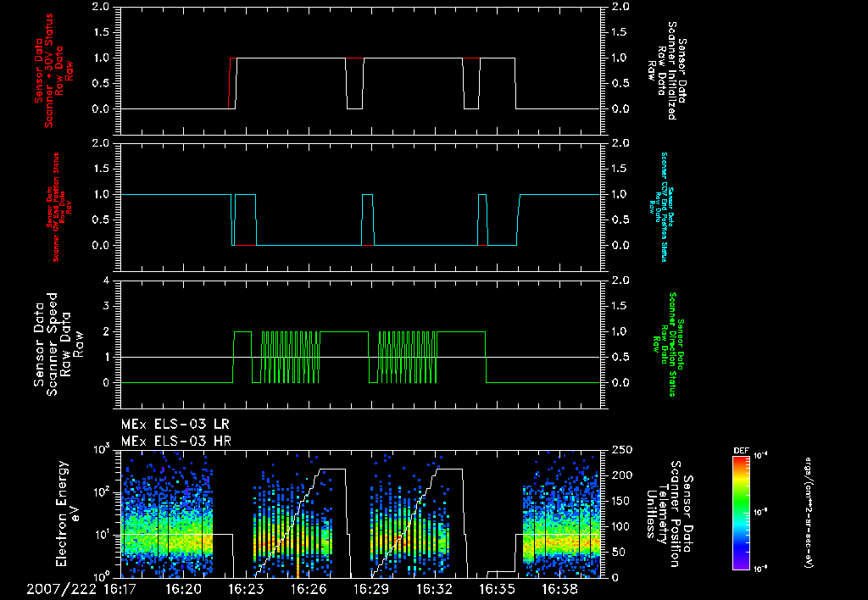Click the 10^1 tick on Electron Energy axis
This screenshot has height=600, width=868.
coord(102,534)
